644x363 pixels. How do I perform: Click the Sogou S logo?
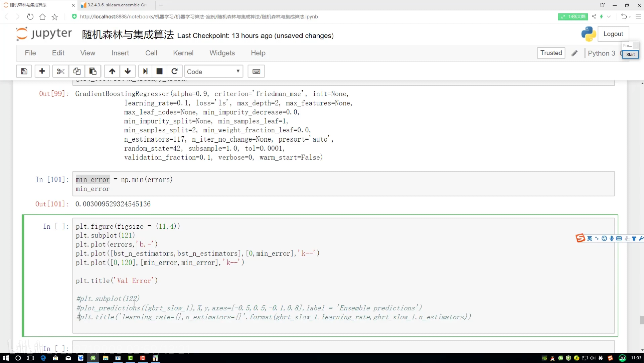click(580, 238)
